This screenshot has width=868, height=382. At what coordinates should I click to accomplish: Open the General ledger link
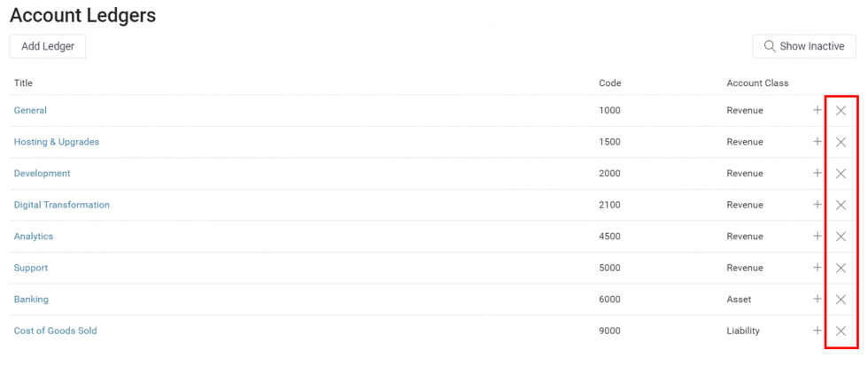pyautogui.click(x=30, y=111)
